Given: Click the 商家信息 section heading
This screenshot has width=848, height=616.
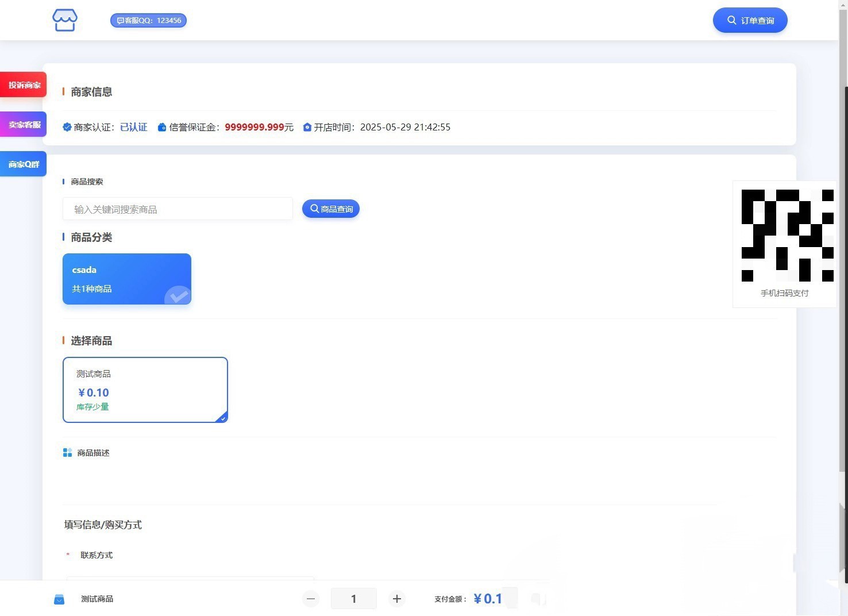Looking at the screenshot, I should [x=91, y=92].
